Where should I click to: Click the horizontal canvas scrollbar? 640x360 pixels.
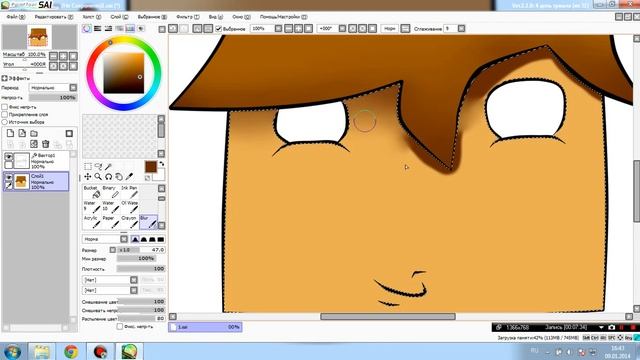pyautogui.click(x=388, y=316)
